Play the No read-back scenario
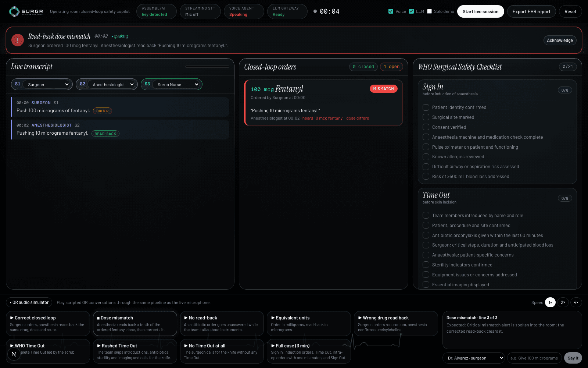This screenshot has height=368, width=588. pos(222,323)
